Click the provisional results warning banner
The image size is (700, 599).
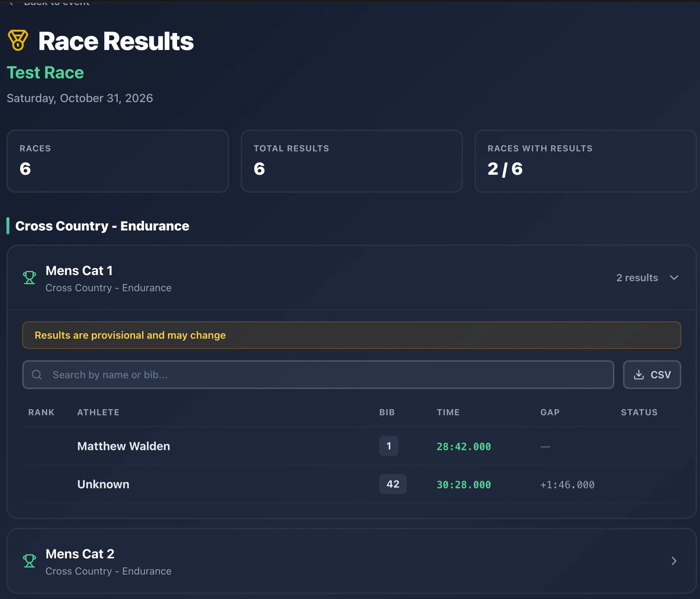pos(351,335)
